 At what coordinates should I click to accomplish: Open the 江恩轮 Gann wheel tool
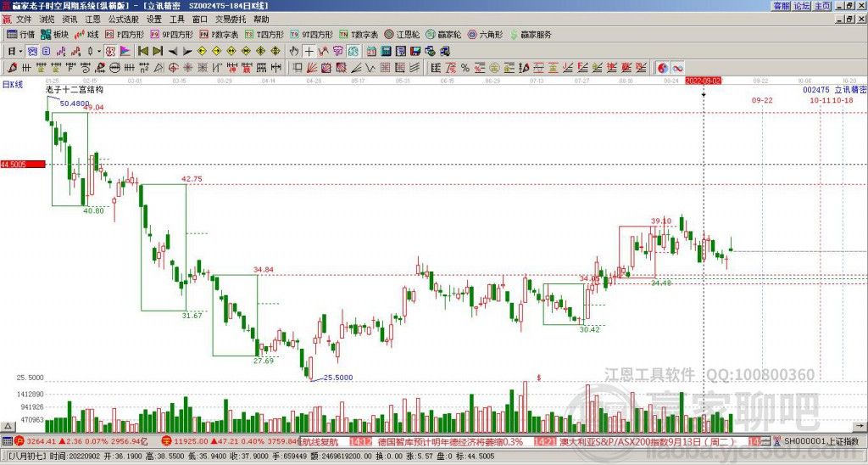pos(401,35)
